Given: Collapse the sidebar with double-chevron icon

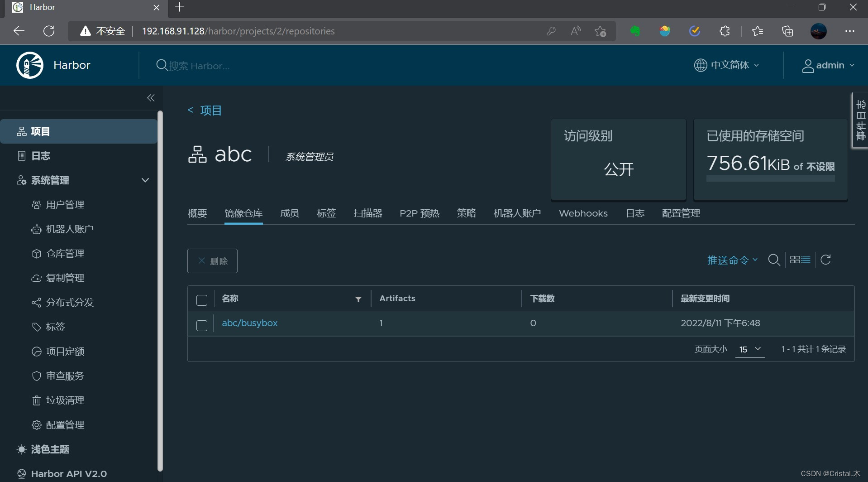Looking at the screenshot, I should click(151, 98).
